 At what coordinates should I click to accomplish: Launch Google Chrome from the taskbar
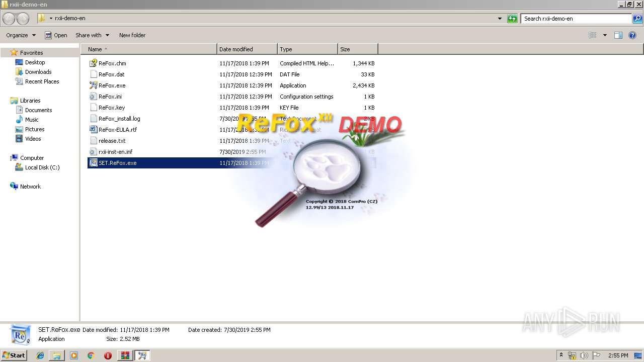point(91,355)
